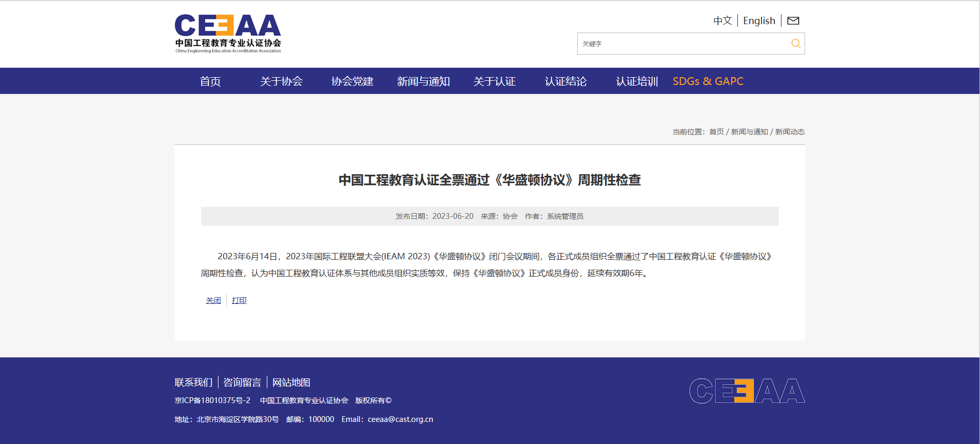The width and height of the screenshot is (980, 444).
Task: Open the 认证培训 menu item
Action: pos(637,81)
